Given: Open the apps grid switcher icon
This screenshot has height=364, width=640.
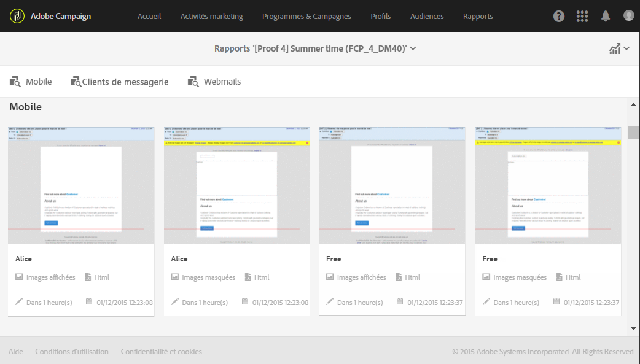Looking at the screenshot, I should pos(582,17).
